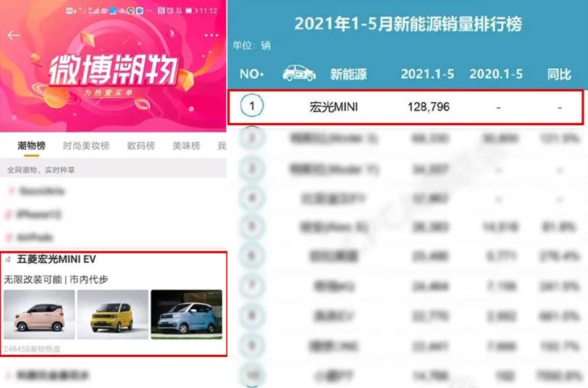Tap the back arrow icon
Screen dimensions: 588x388
pos(14,35)
